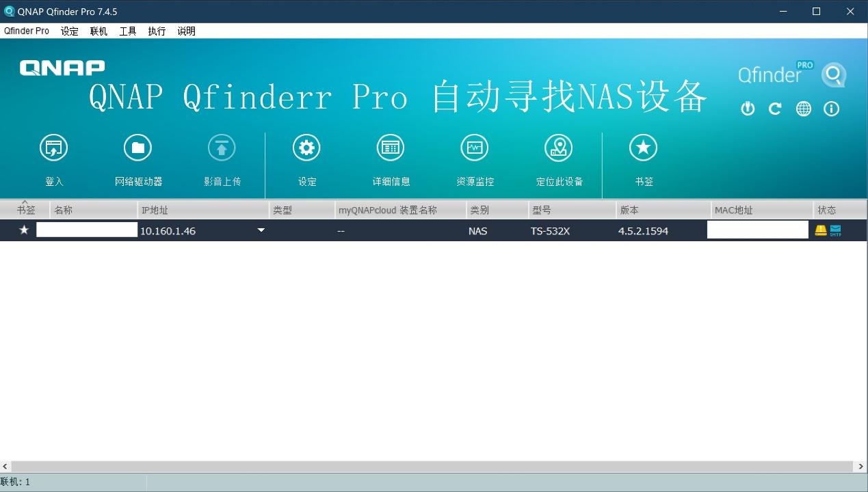This screenshot has height=492, width=868.
Task: Expand the IP address dropdown arrow
Action: 261,230
